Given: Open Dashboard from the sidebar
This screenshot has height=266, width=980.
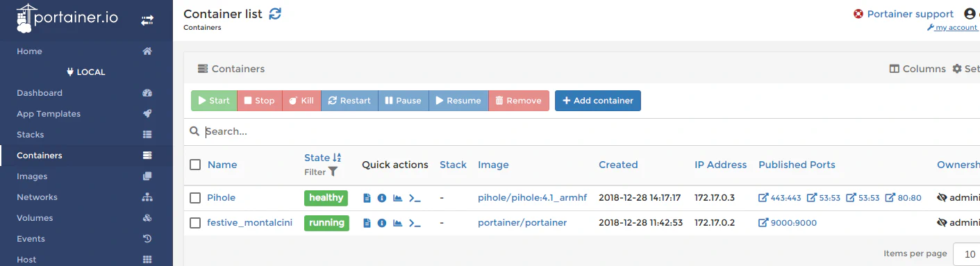Looking at the screenshot, I should (40, 93).
